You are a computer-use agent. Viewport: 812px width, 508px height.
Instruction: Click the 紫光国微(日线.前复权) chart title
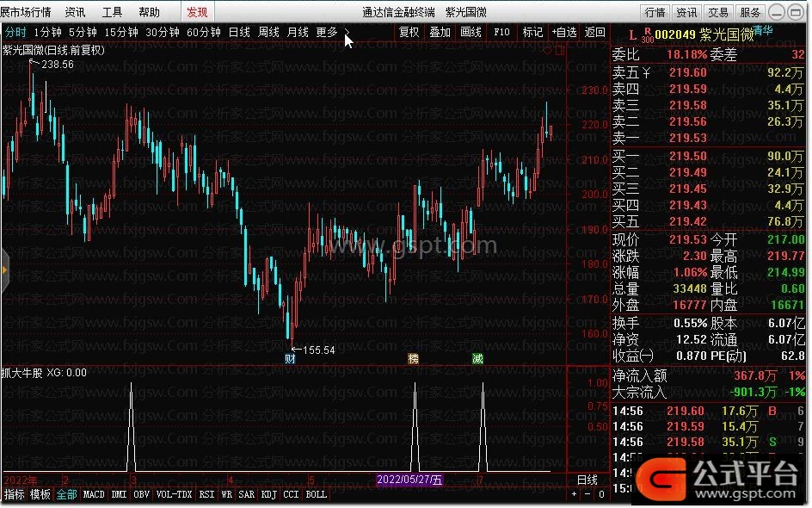(x=53, y=50)
